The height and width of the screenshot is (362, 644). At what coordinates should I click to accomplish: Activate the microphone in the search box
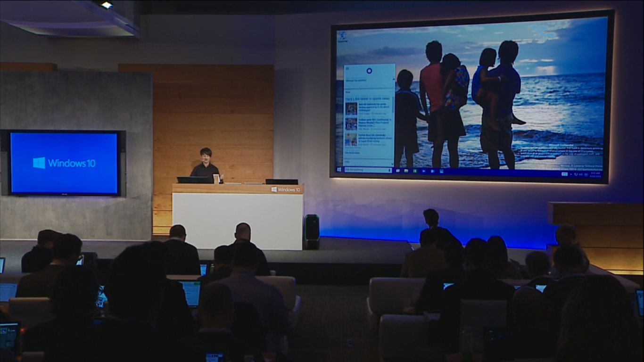click(x=390, y=170)
